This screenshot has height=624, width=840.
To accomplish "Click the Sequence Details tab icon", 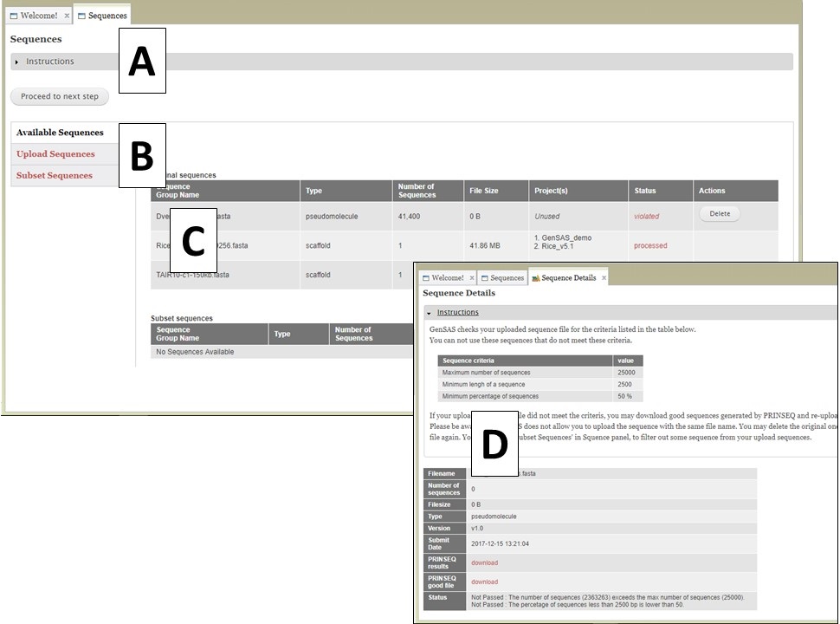I will [536, 277].
